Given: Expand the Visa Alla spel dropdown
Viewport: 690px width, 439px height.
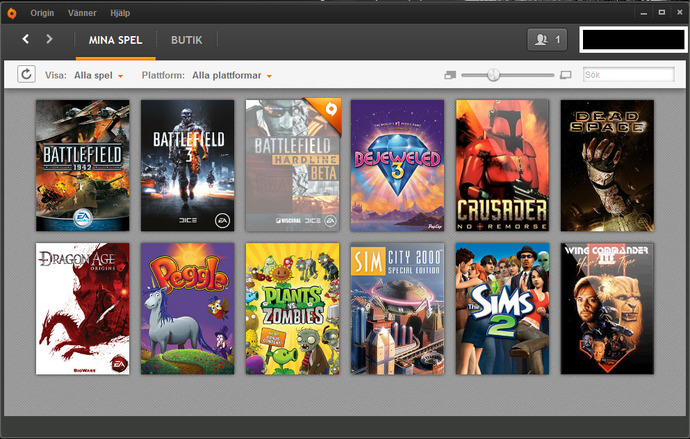Looking at the screenshot, I should point(99,76).
